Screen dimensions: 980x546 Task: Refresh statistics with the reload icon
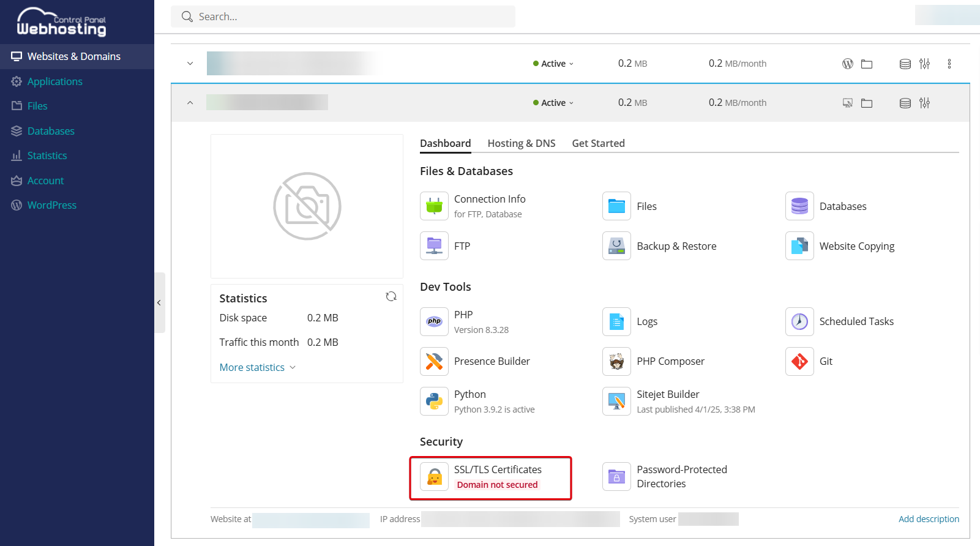pos(391,297)
